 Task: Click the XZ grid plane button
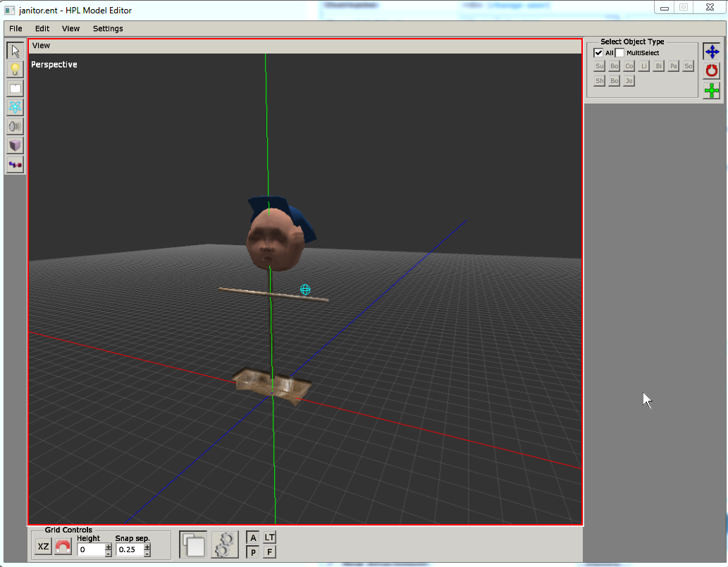click(44, 547)
